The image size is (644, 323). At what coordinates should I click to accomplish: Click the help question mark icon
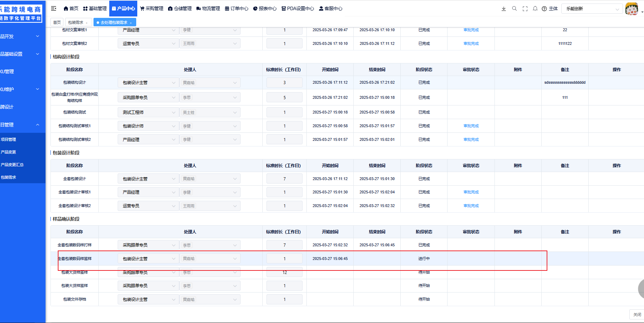click(544, 9)
